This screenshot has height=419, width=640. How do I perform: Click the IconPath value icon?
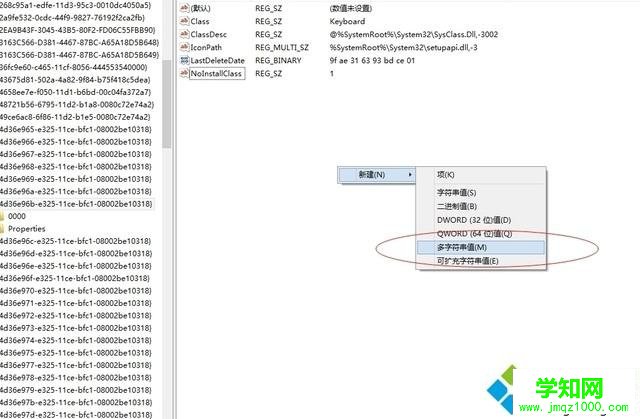tap(184, 47)
